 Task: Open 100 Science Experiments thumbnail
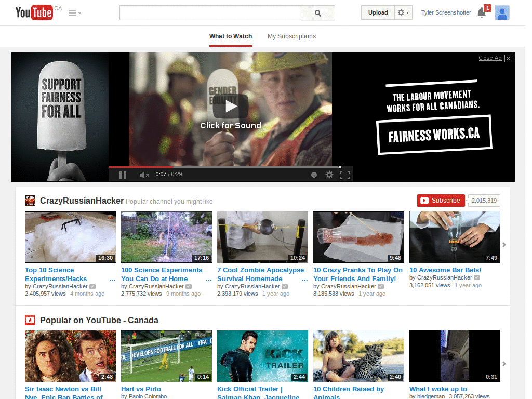(x=167, y=237)
